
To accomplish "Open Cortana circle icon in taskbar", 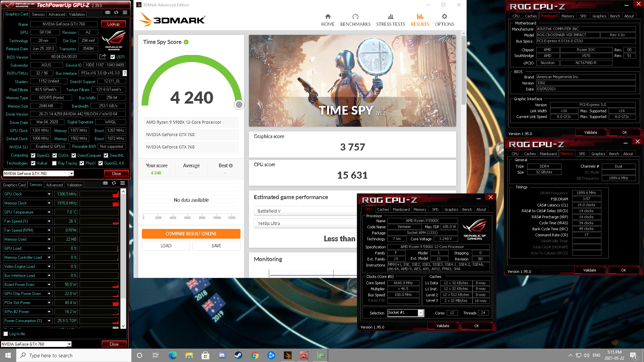I will click(140, 355).
